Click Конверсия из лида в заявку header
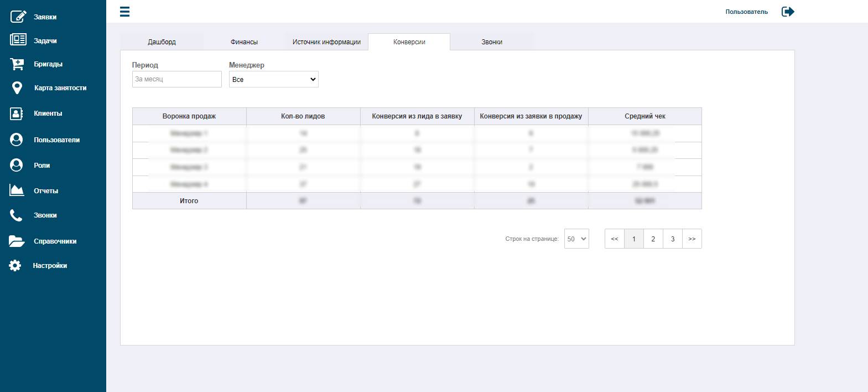Viewport: 868px width, 392px height. coord(417,116)
